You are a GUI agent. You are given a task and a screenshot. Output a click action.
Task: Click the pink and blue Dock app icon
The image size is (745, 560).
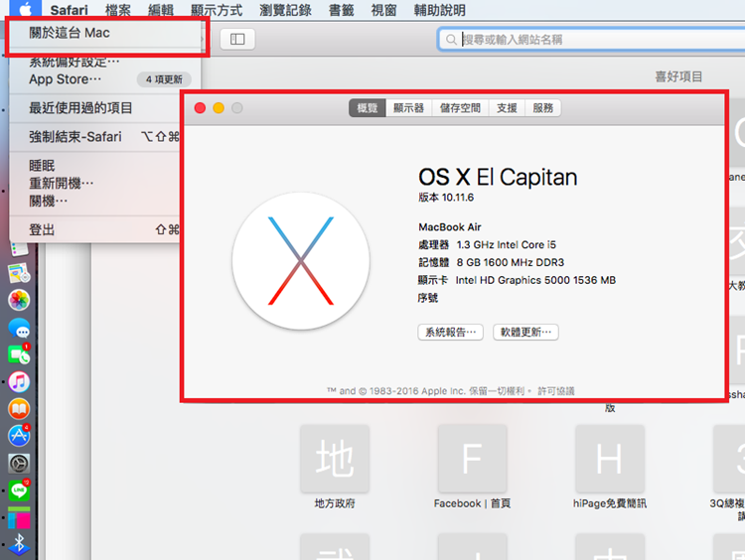[19, 518]
